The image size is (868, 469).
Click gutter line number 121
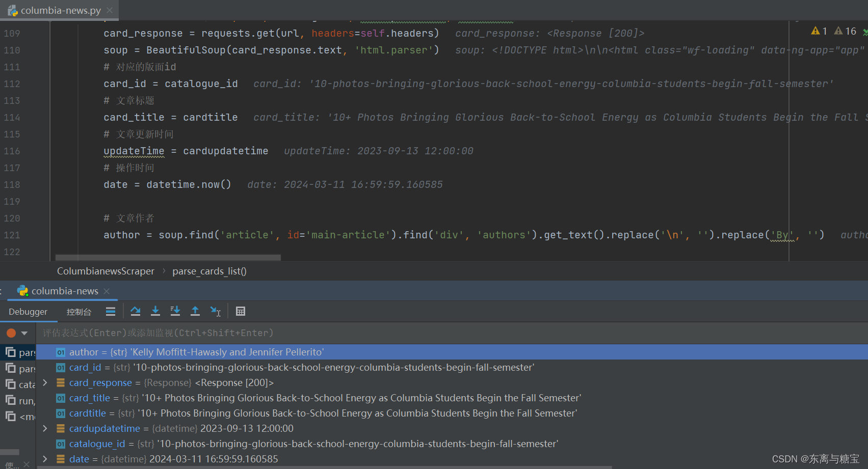(x=12, y=235)
